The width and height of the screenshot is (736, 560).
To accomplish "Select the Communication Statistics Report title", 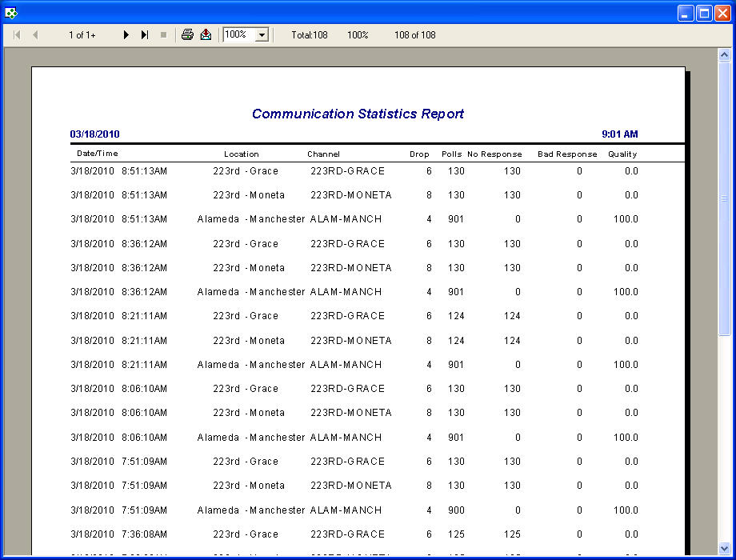I will [358, 114].
